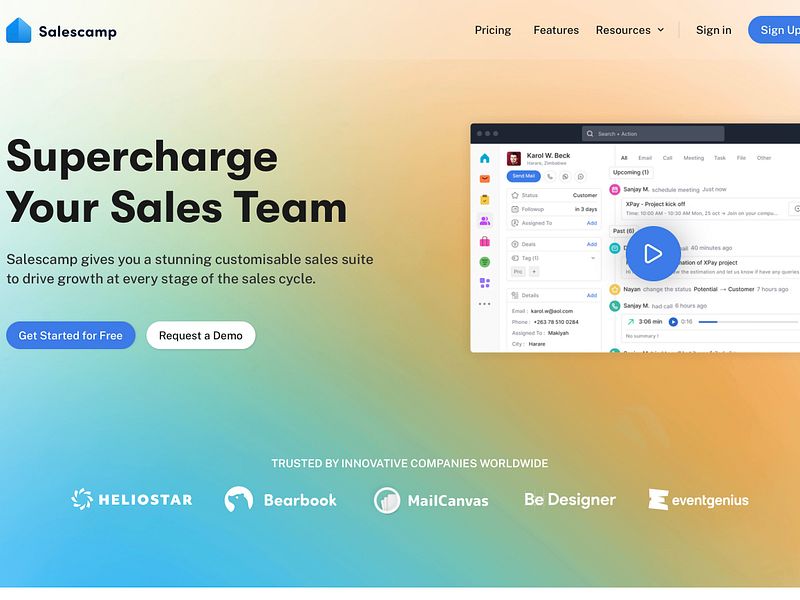
Task: Click the phone call icon beside Send Mail
Action: pos(549,176)
